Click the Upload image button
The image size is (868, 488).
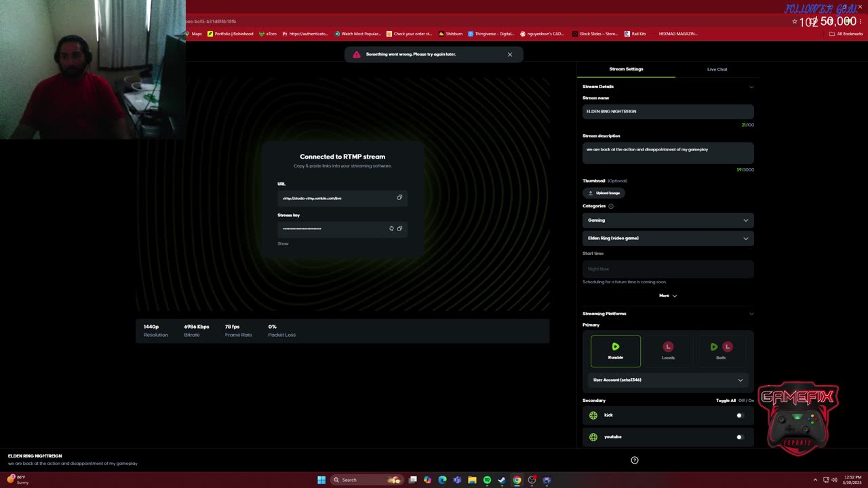[x=604, y=193]
